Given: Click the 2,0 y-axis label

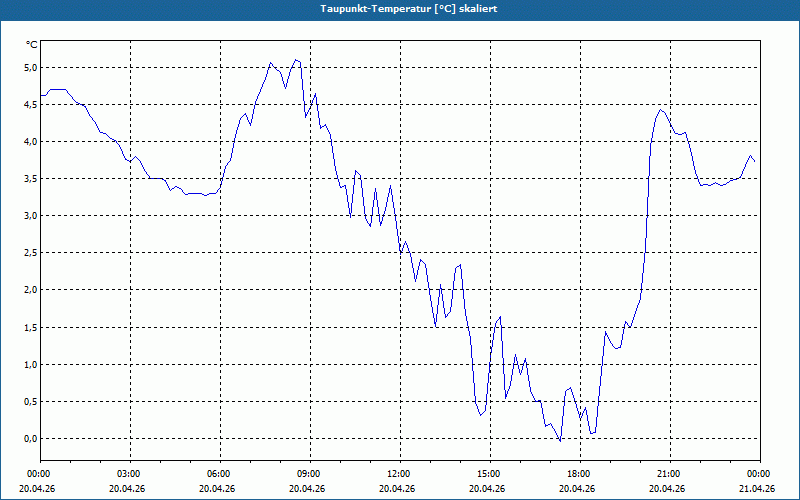Looking at the screenshot, I should click(x=31, y=290).
